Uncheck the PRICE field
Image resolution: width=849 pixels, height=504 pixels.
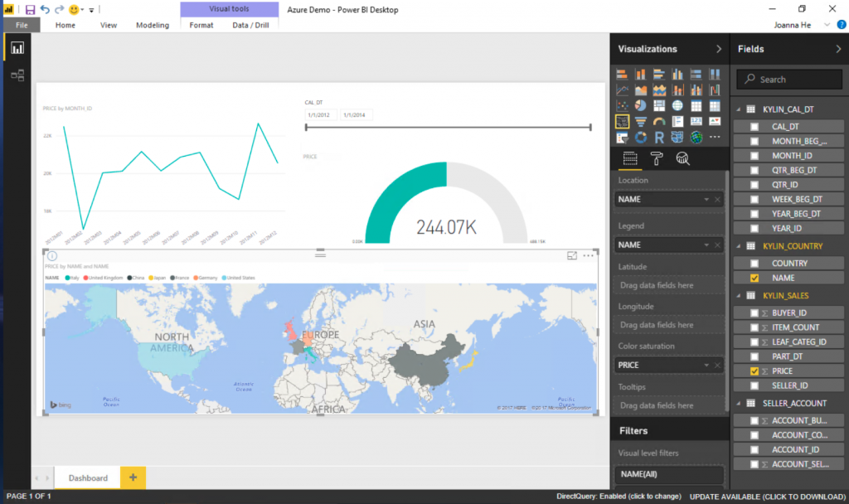(x=754, y=371)
